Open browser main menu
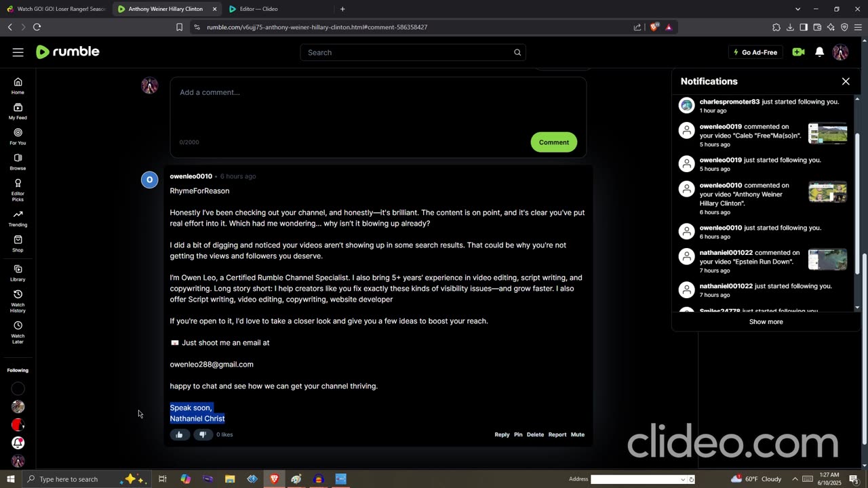 click(858, 27)
